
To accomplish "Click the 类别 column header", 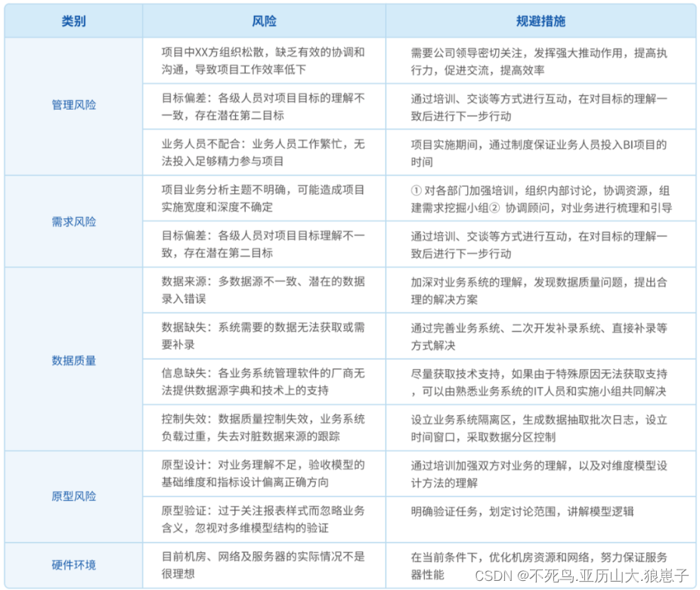I will 73,21.
